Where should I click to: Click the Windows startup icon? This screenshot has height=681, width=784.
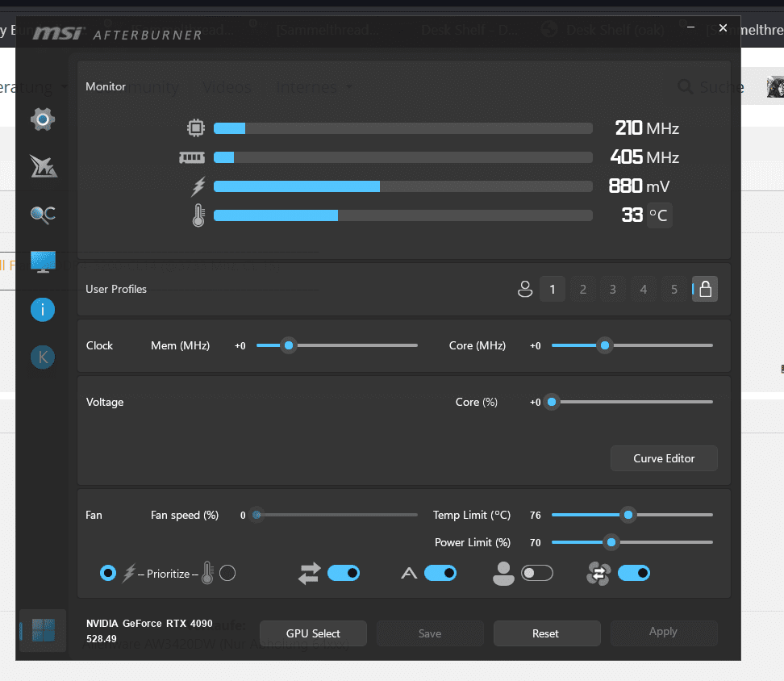[43, 630]
